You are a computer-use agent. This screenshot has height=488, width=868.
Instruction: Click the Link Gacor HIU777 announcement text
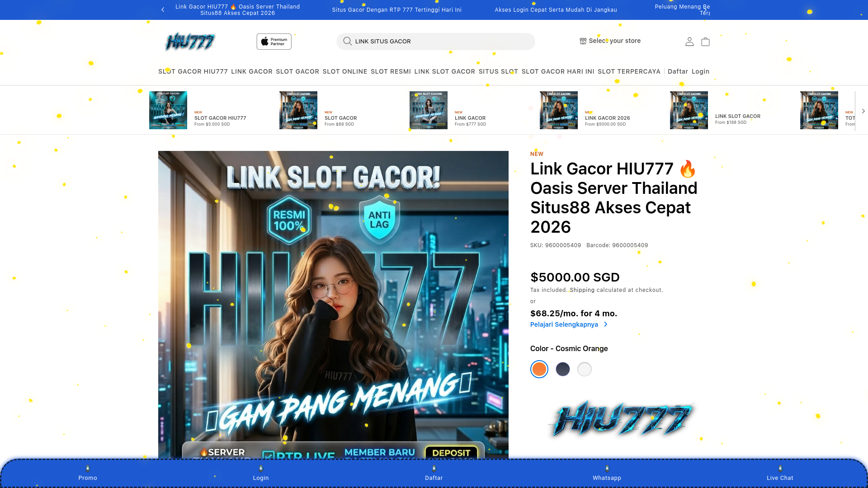[238, 10]
